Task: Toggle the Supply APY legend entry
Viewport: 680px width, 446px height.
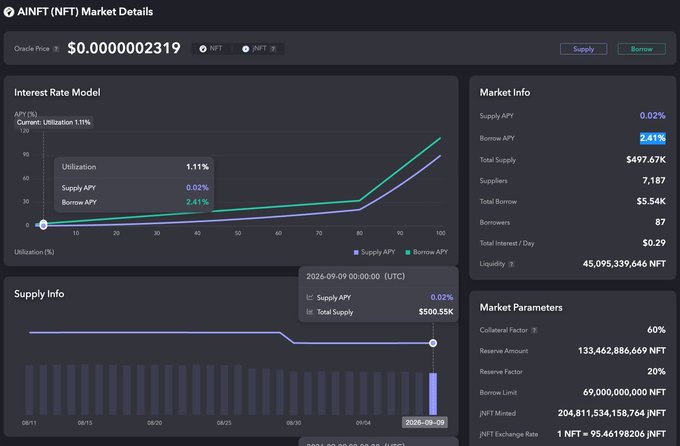Action: point(374,252)
